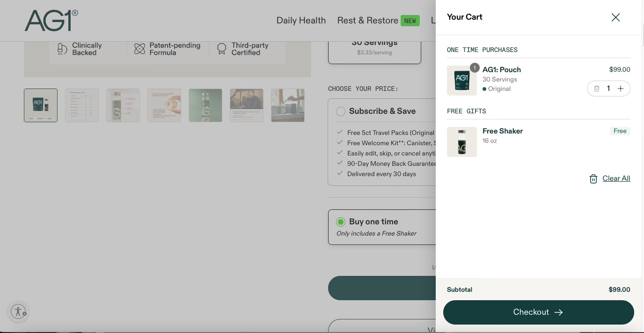644x333 pixels.
Task: Open the accessibility widget icon
Action: [x=19, y=311]
